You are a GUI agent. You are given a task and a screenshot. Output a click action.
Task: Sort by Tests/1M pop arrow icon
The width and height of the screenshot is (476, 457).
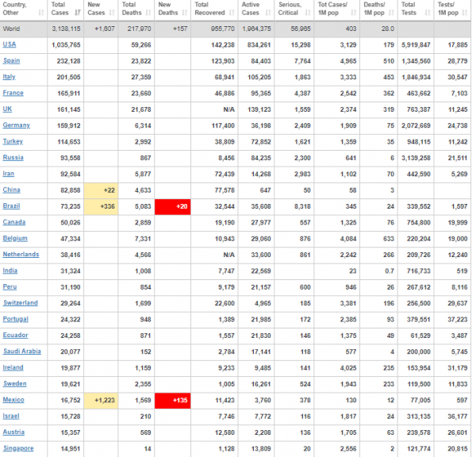[465, 13]
